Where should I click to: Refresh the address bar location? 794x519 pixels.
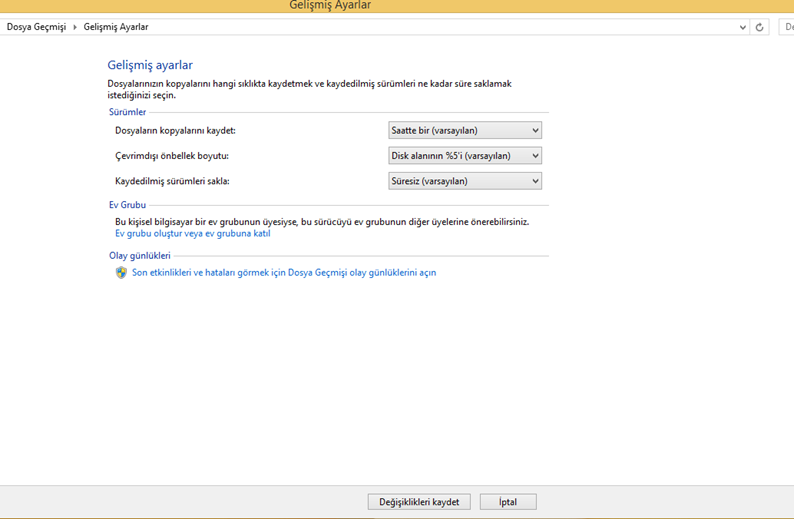coord(760,27)
